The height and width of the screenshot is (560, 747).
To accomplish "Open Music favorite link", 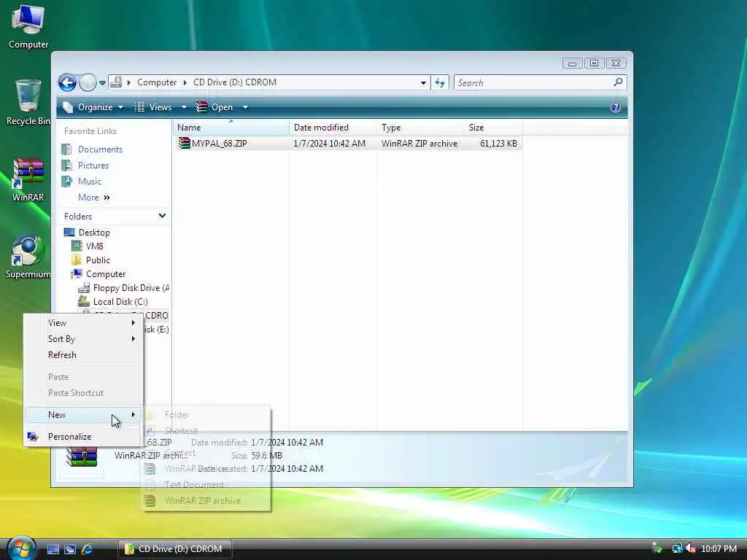I will [x=90, y=182].
